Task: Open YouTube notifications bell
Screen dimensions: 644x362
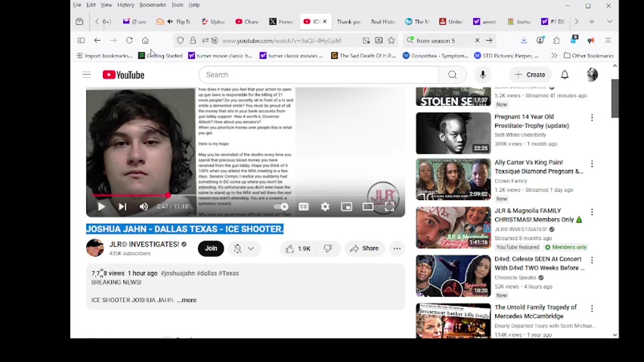Action: [x=565, y=75]
